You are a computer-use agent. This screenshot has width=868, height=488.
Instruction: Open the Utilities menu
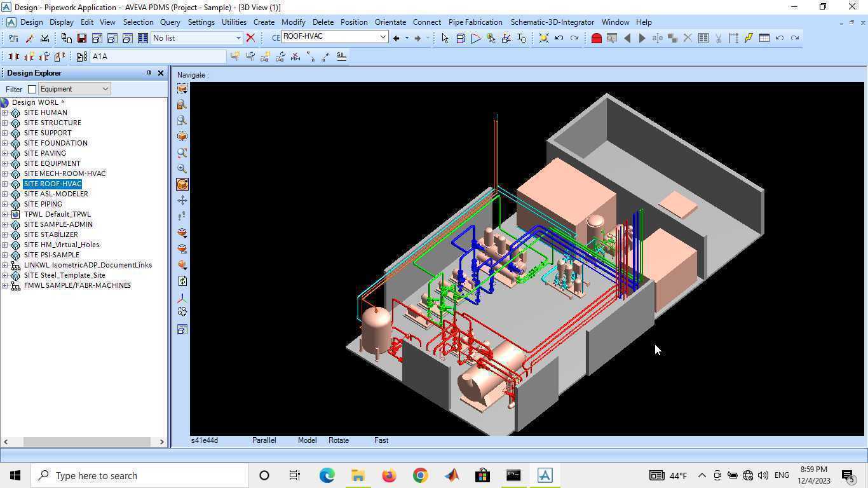[234, 22]
